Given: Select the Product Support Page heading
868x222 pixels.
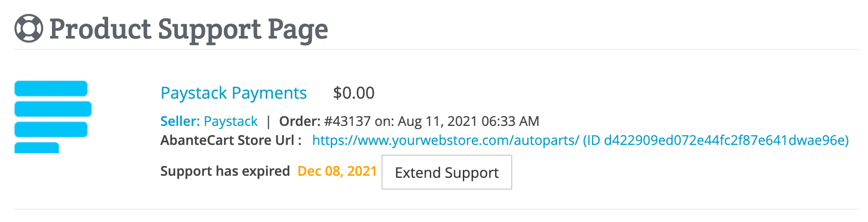Looking at the screenshot, I should coord(188,29).
